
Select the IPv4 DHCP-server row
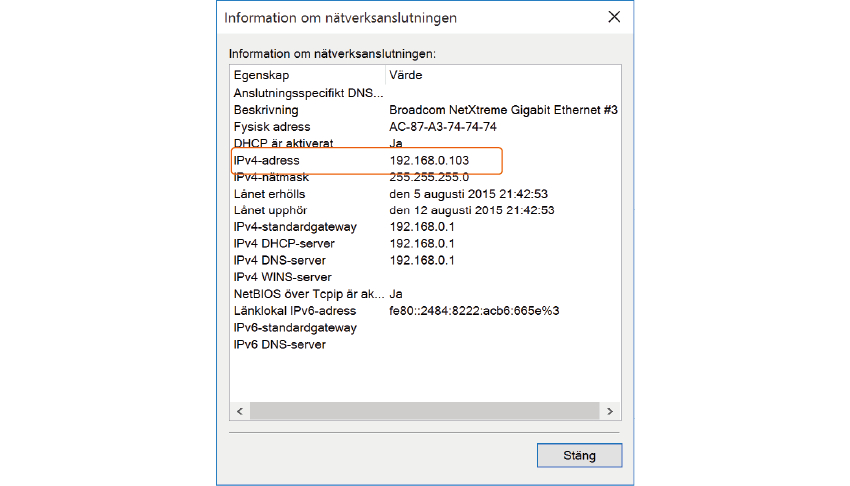click(284, 244)
